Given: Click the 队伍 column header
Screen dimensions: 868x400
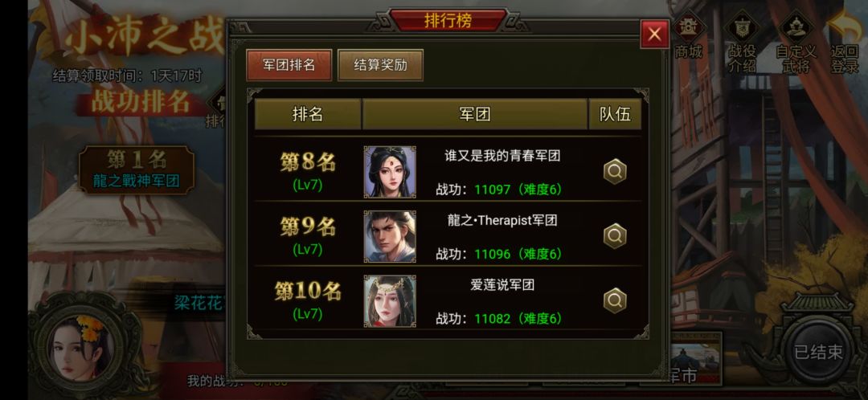Looking at the screenshot, I should [615, 114].
